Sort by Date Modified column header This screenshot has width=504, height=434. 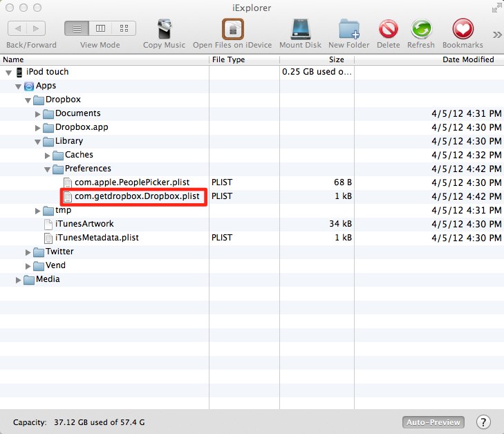pos(429,59)
